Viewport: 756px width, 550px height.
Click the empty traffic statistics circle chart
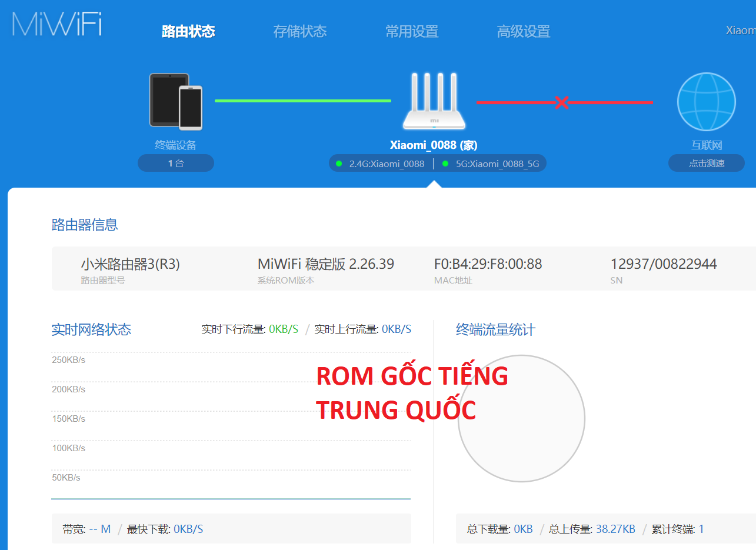pyautogui.click(x=521, y=418)
